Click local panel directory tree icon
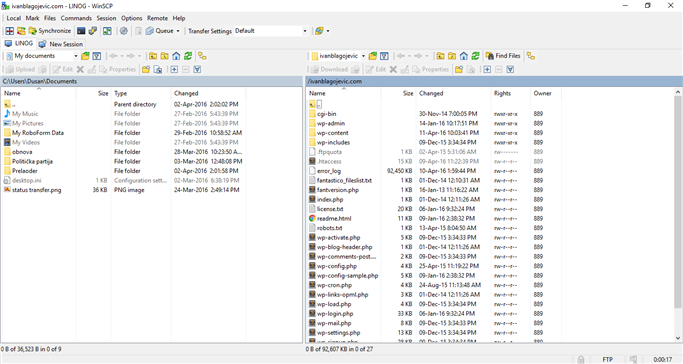683x364 pixels. (203, 56)
